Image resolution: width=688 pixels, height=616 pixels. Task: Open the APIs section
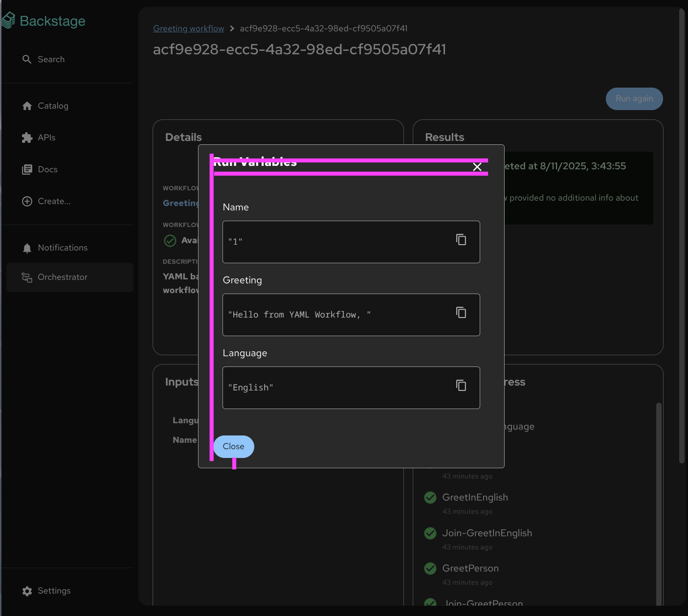click(x=46, y=137)
